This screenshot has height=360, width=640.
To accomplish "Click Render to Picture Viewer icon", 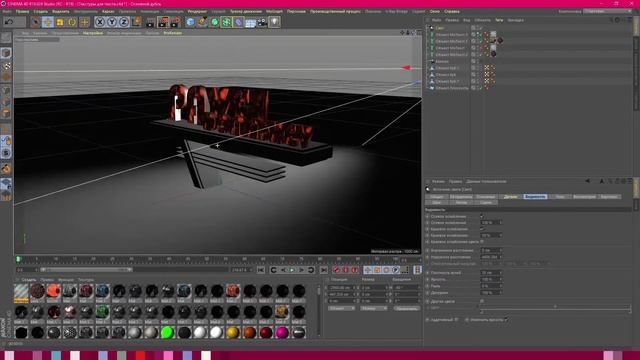I will pyautogui.click(x=163, y=22).
